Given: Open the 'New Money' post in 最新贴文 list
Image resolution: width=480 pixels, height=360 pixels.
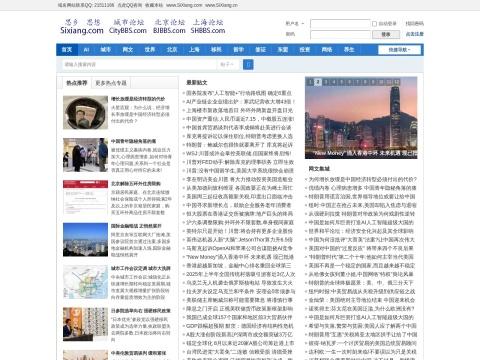Looking at the screenshot, I should click(x=240, y=257).
